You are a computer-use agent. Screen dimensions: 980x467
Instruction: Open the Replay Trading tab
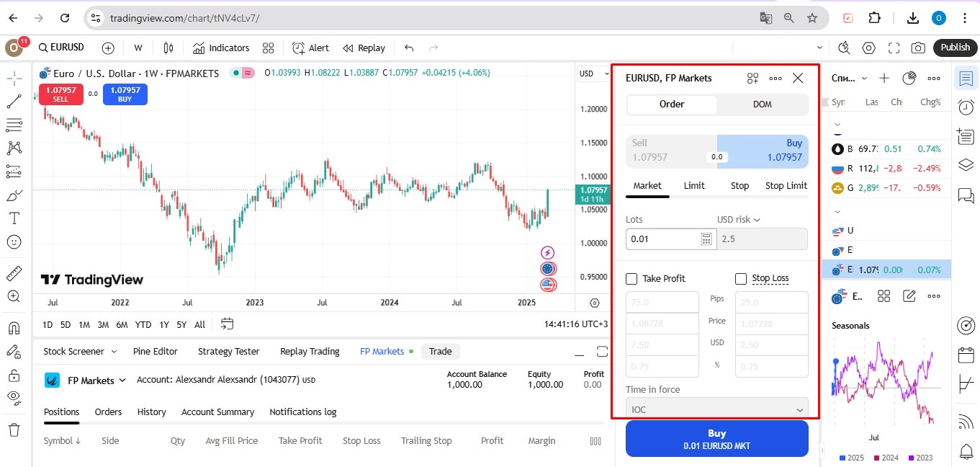[x=310, y=351]
